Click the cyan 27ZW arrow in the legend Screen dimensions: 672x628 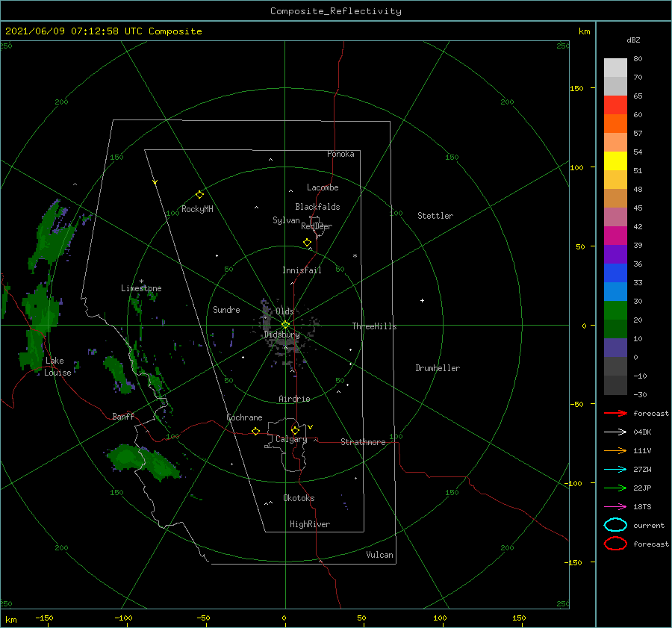[x=615, y=470]
